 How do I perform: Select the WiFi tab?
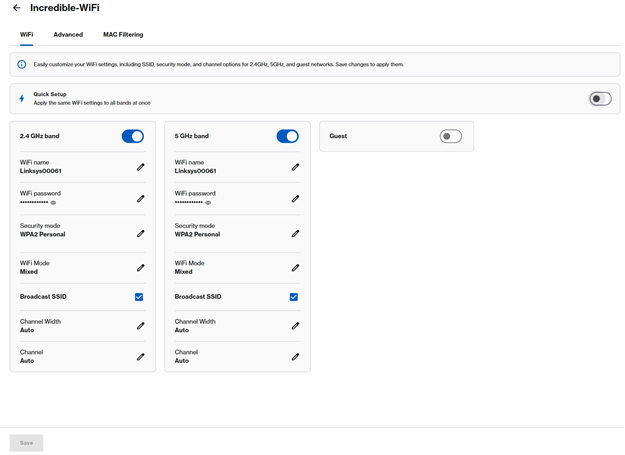pyautogui.click(x=26, y=35)
